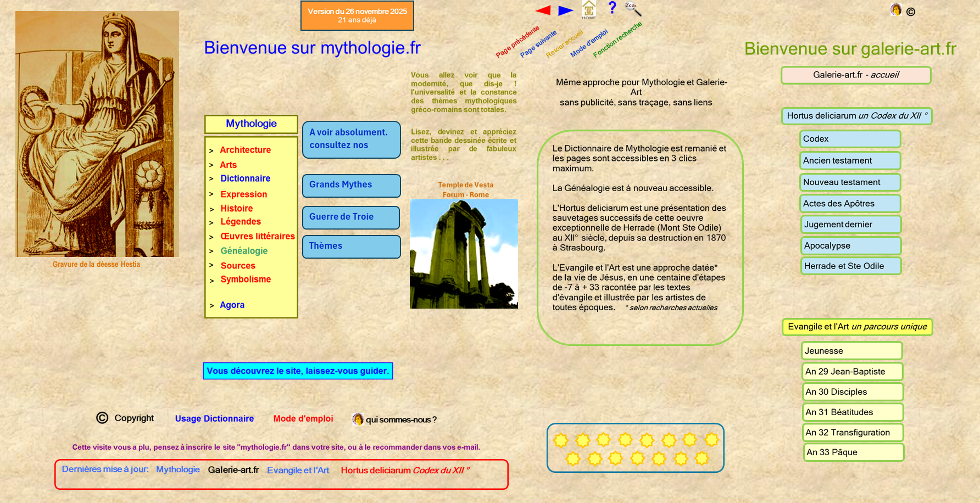Expand the Herrade et Ste Odile section
Viewport: 980px width, 503px height.
coord(850,266)
